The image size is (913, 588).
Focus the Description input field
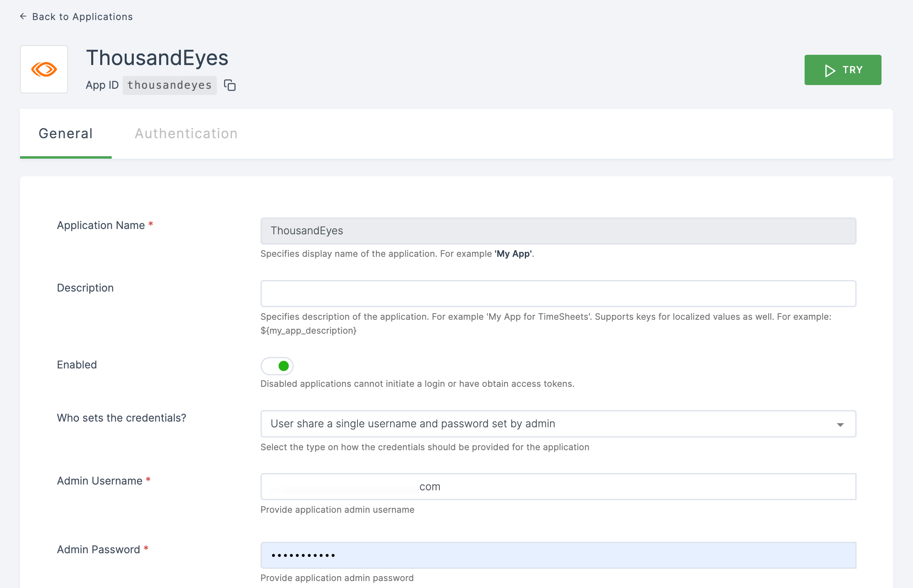point(558,294)
